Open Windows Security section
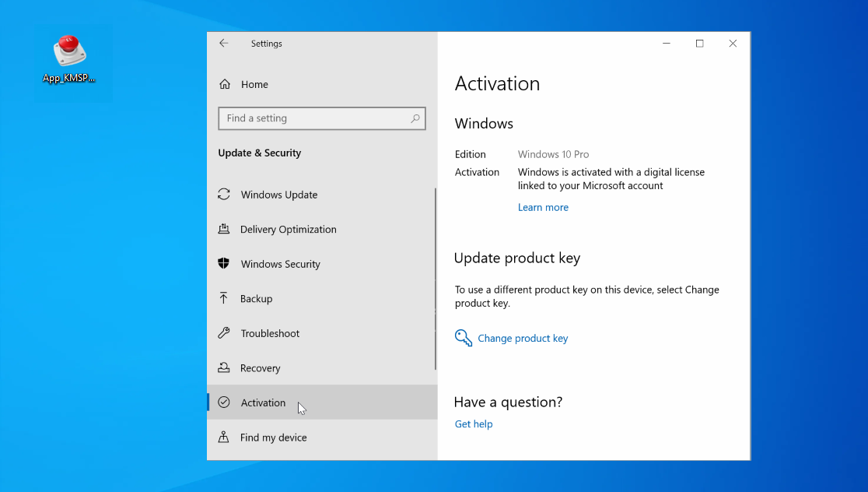 [322, 264]
